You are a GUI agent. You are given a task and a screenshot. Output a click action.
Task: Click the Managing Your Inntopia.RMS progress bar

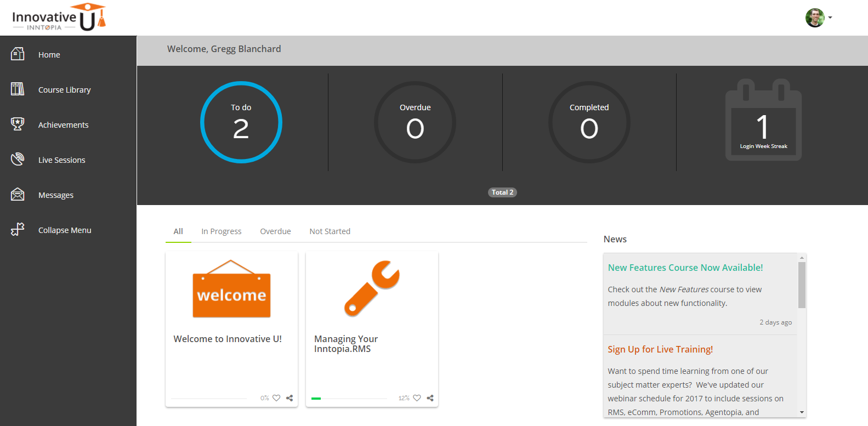349,399
